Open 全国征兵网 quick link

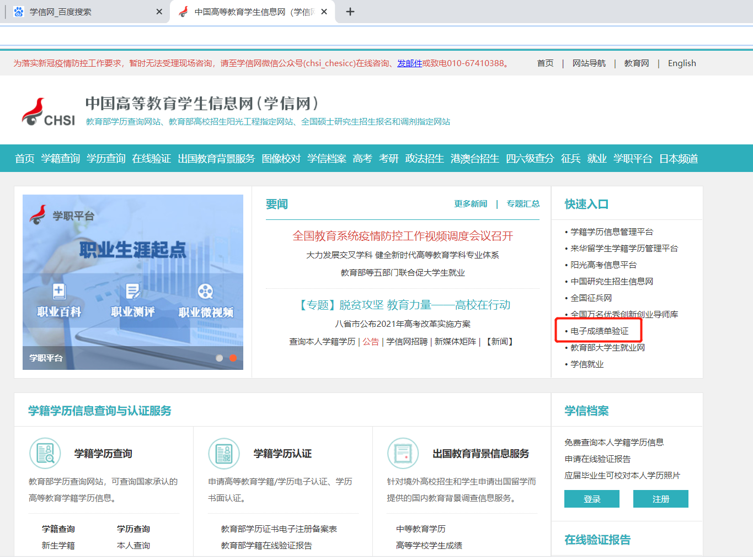591,298
